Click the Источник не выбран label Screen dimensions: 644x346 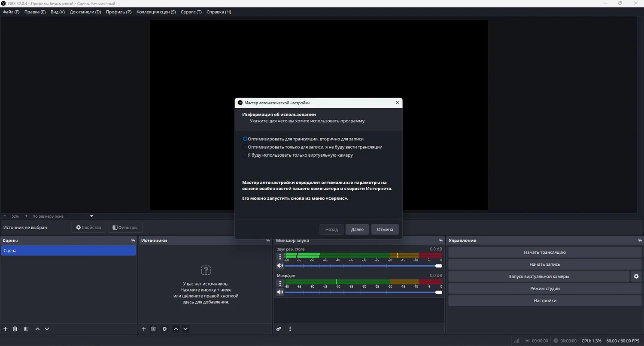pyautogui.click(x=25, y=228)
